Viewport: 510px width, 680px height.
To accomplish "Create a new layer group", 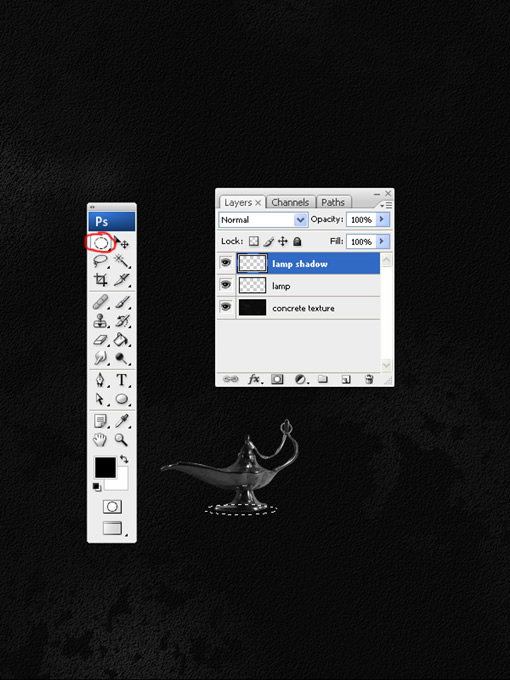I will coord(323,379).
